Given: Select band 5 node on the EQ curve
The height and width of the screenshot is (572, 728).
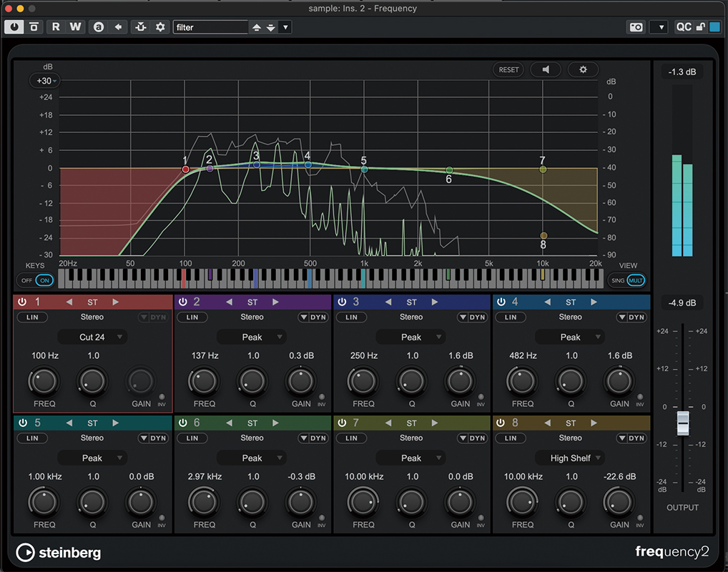Looking at the screenshot, I should coord(365,169).
